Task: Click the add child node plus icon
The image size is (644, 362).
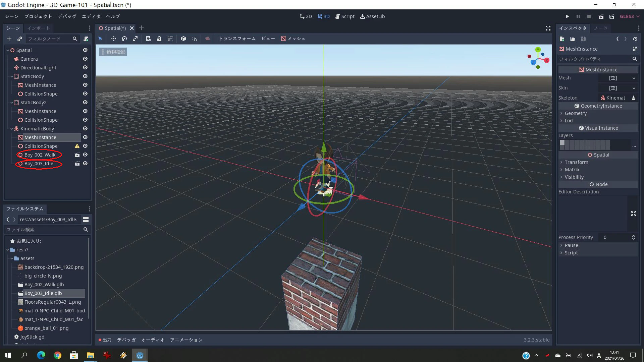Action: [x=9, y=39]
